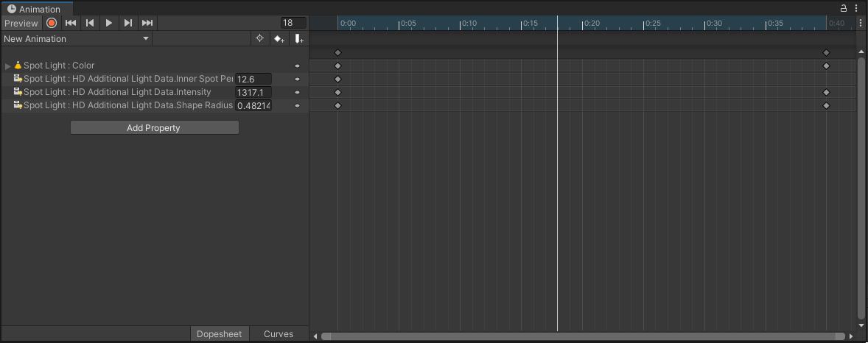868x343 pixels.
Task: Click the record keyframe button
Action: (x=52, y=23)
